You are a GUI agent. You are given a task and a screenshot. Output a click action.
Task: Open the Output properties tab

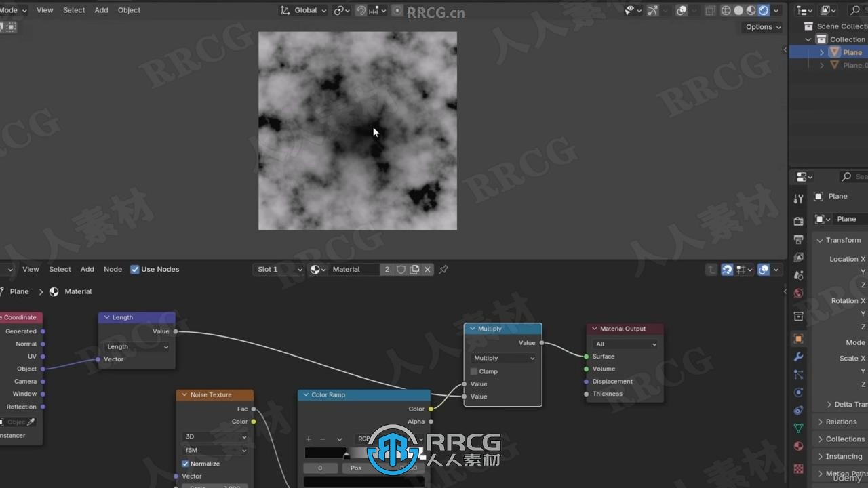coord(798,239)
